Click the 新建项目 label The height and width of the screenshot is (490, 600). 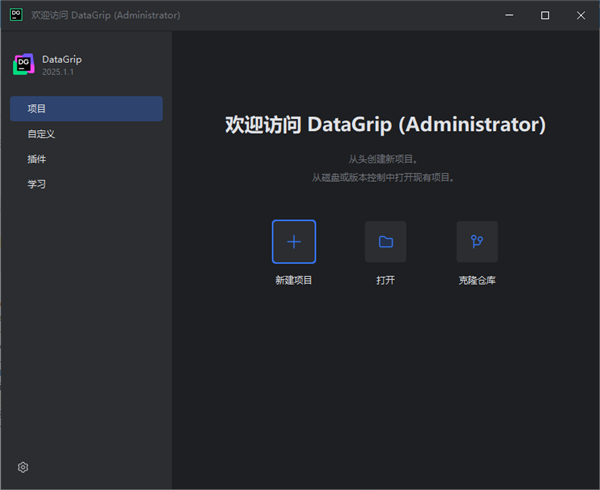(x=294, y=280)
